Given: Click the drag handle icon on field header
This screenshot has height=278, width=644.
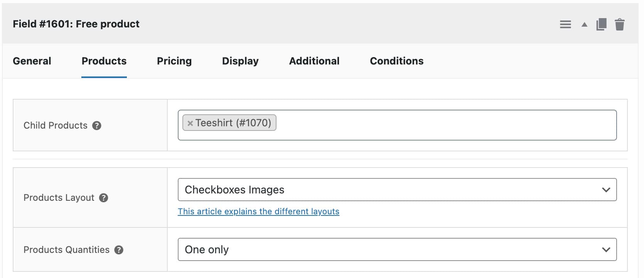Looking at the screenshot, I should coord(565,24).
